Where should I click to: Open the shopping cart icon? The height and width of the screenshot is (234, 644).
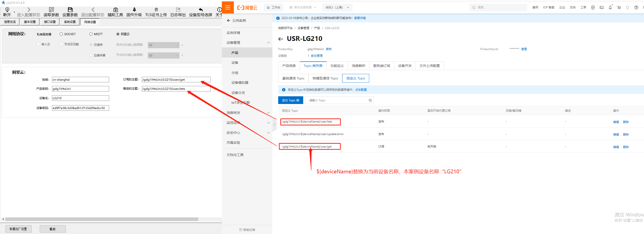619,7
